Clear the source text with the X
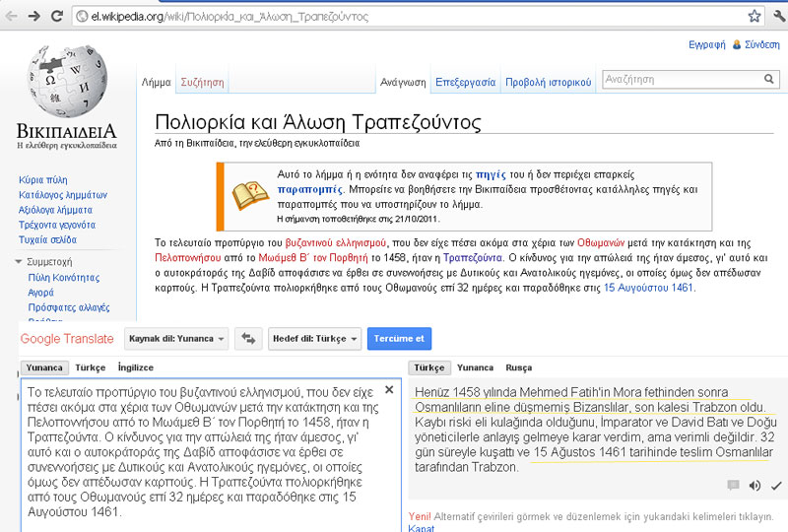The height and width of the screenshot is (532, 788). (388, 390)
